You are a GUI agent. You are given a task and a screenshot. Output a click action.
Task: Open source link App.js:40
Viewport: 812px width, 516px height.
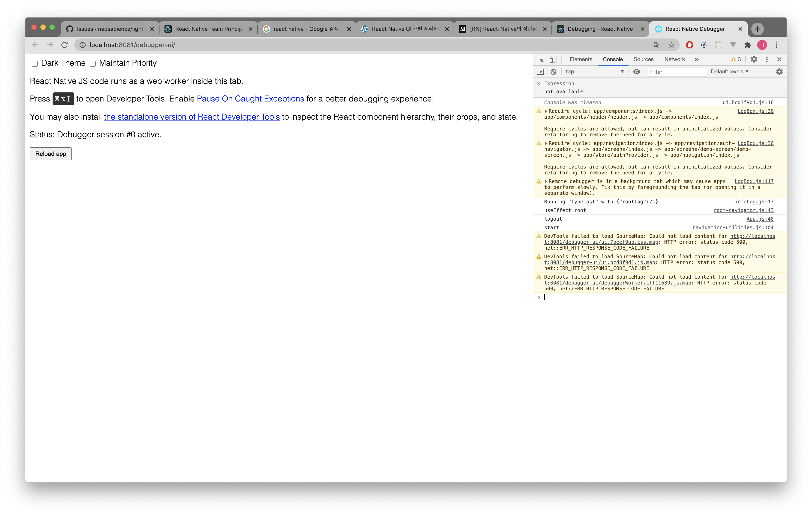760,219
